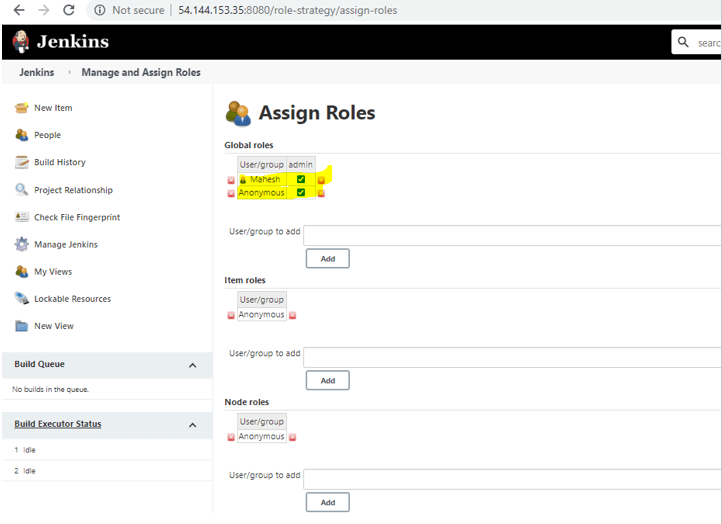Viewport: 722px width, 524px height.
Task: Open Project Relationship link
Action: [x=73, y=190]
